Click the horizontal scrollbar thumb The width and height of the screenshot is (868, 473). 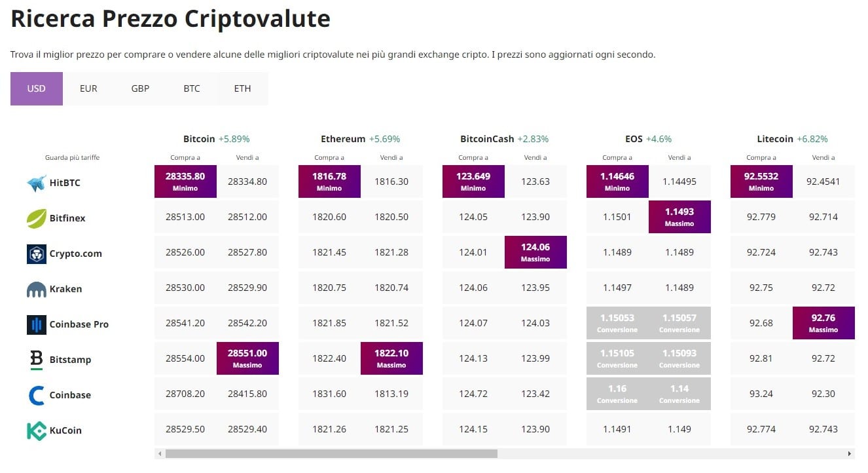tap(331, 453)
